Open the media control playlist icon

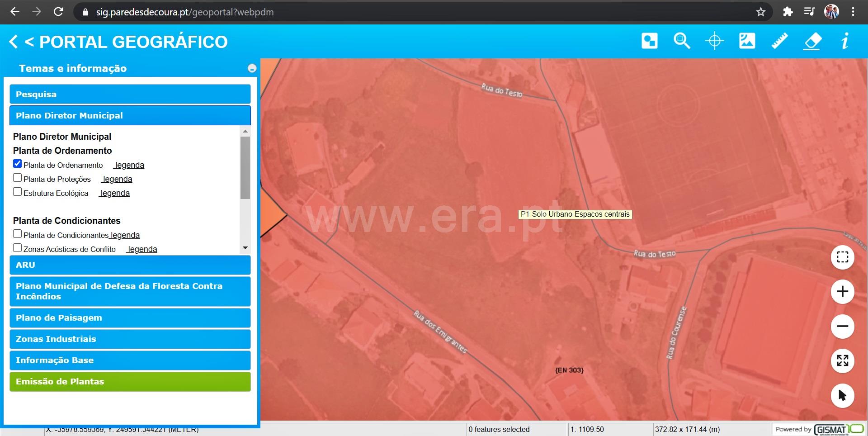click(809, 12)
